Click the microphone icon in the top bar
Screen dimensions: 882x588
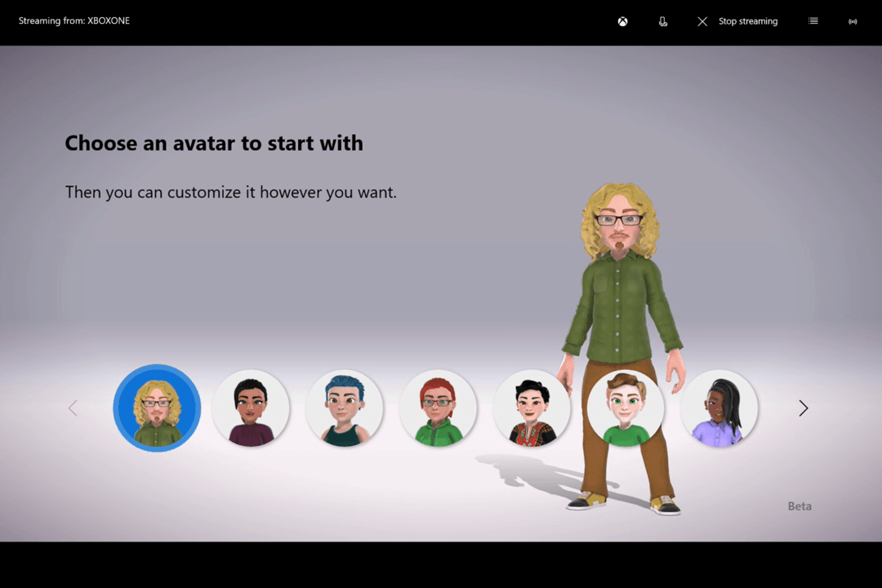[663, 21]
